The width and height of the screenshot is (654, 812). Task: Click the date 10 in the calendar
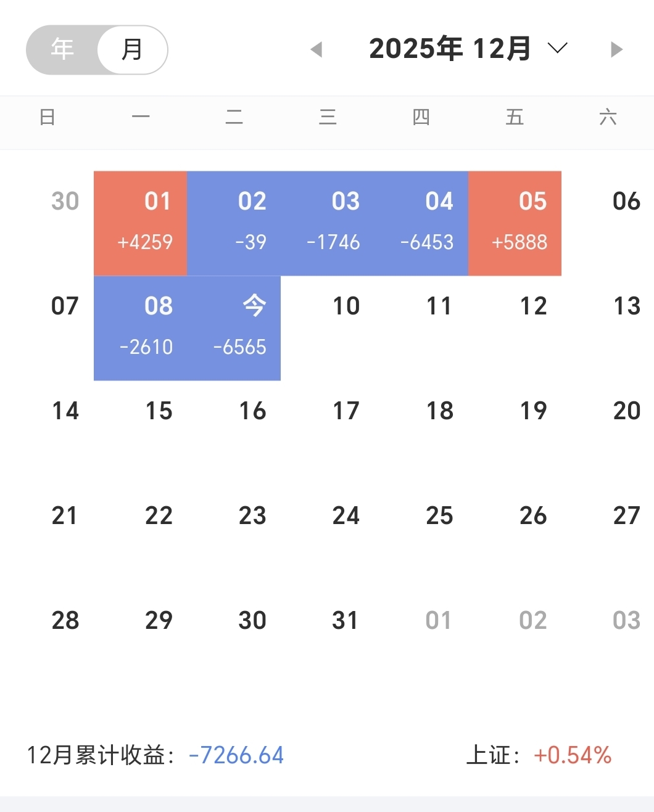pos(346,306)
